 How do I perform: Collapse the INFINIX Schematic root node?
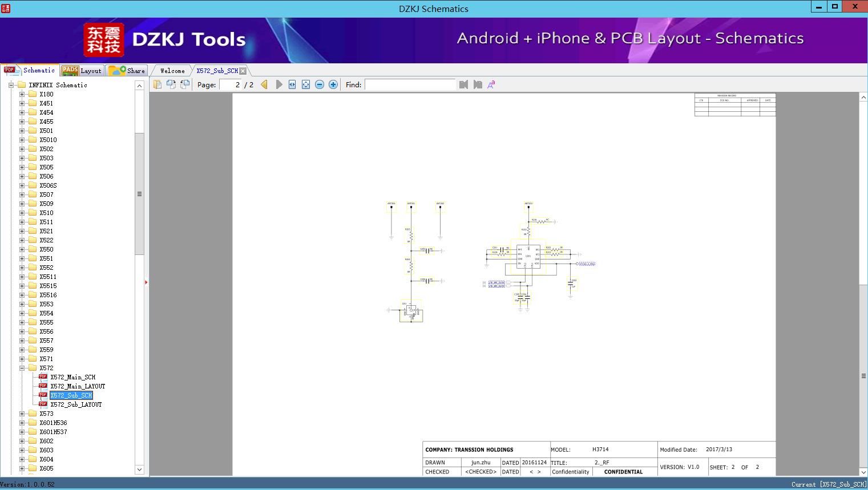11,85
